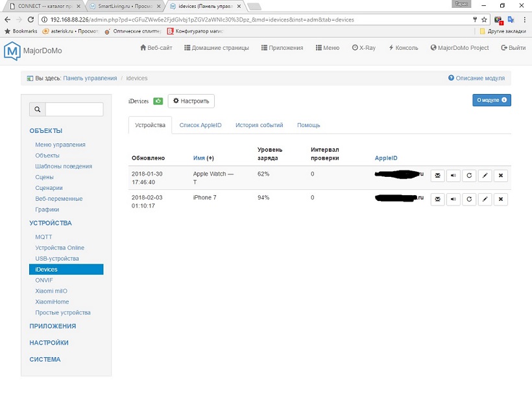Edit the iPhone 7 device entry

tap(485, 199)
